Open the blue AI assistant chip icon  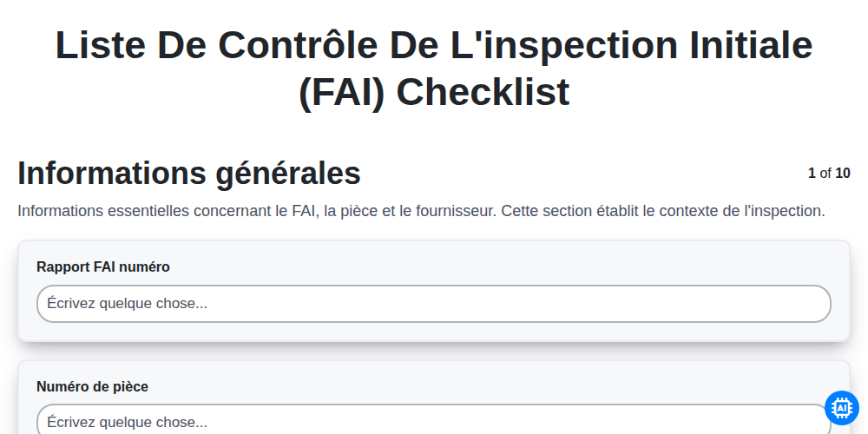pyautogui.click(x=841, y=408)
